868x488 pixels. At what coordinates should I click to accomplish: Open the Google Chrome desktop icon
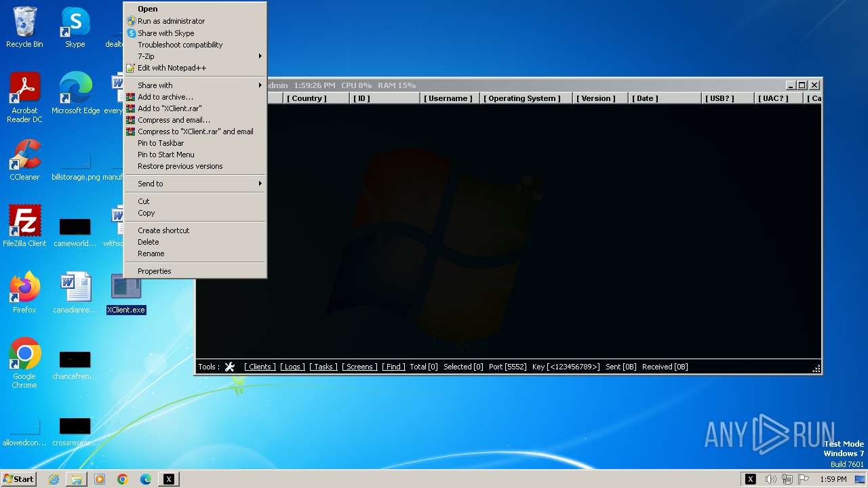tap(24, 363)
